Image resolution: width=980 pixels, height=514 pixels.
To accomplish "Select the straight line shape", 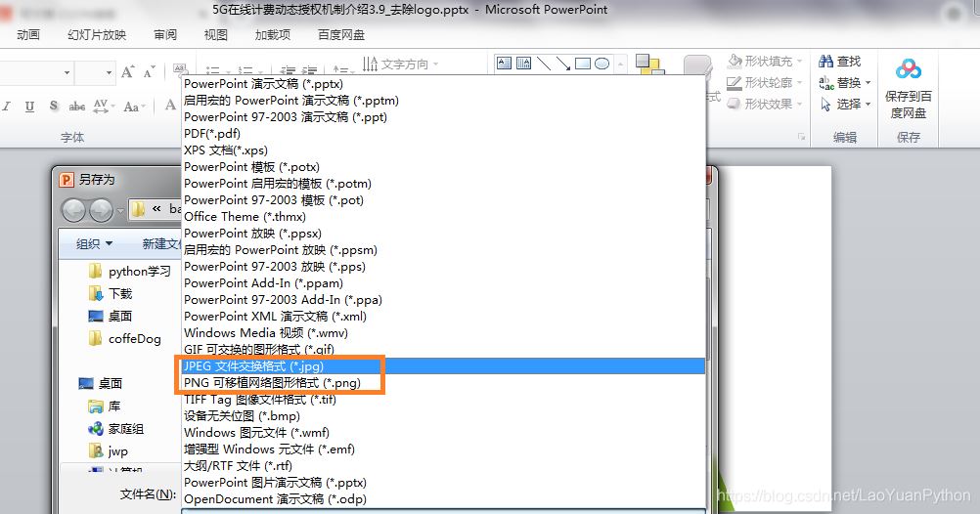I will (544, 64).
